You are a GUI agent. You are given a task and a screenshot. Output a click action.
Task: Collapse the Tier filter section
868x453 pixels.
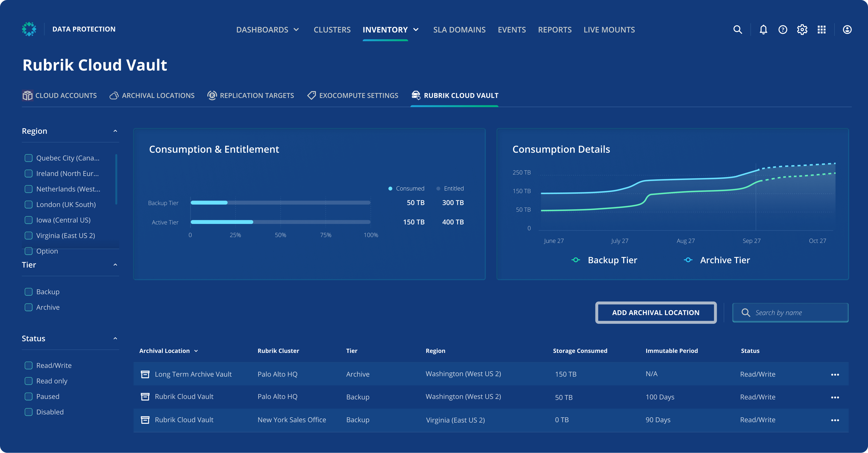point(115,265)
